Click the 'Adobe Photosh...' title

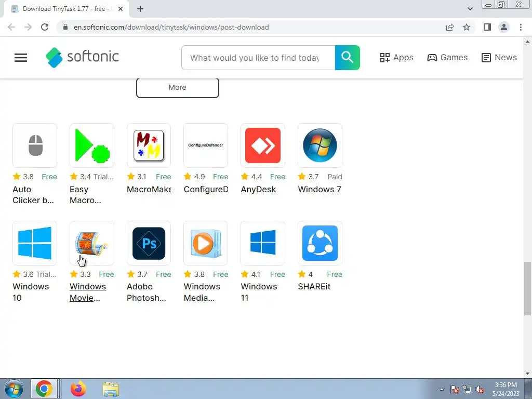point(146,292)
